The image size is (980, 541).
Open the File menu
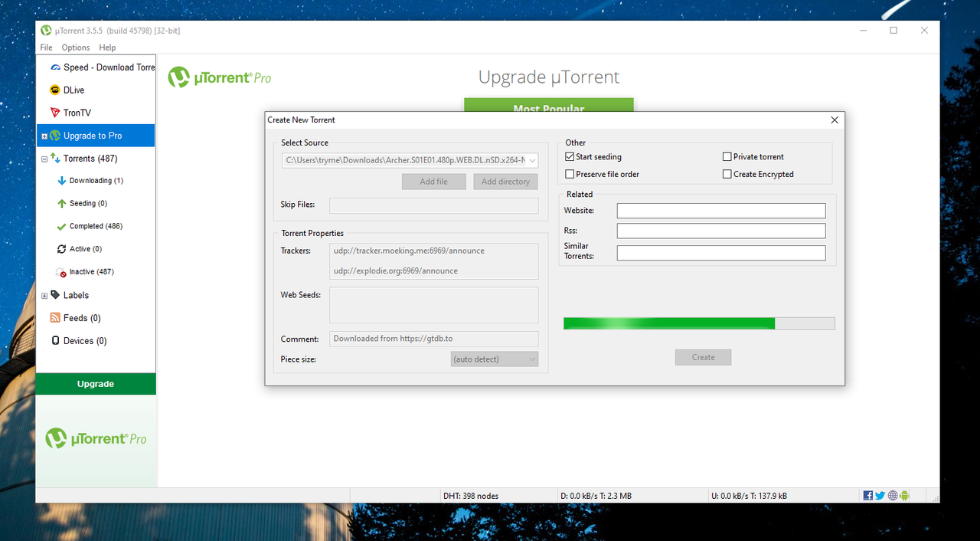click(47, 48)
